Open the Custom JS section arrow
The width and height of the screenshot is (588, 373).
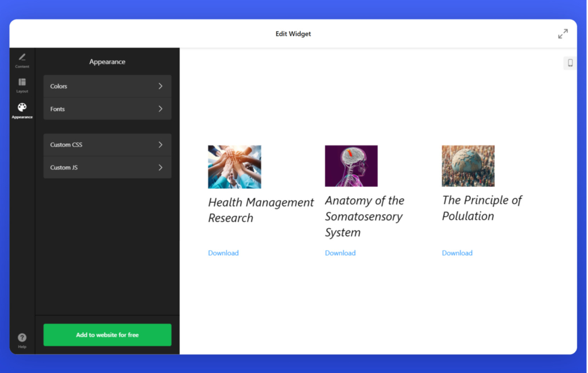pos(160,168)
